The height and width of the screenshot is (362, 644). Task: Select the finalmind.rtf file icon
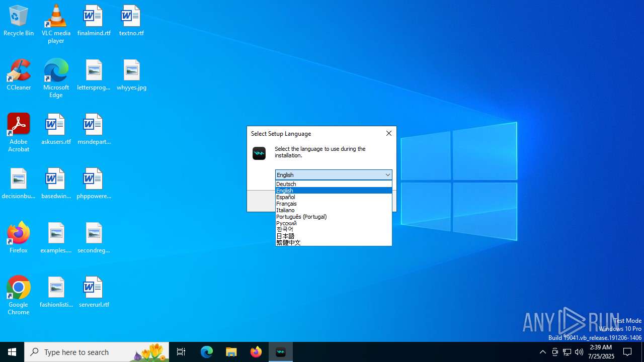point(94,21)
